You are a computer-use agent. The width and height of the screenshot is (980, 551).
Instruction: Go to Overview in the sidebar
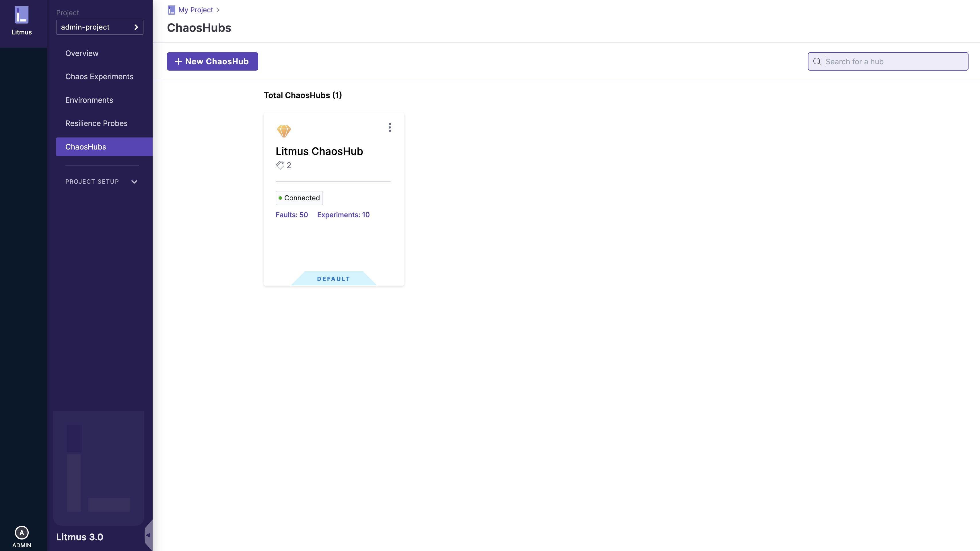click(82, 53)
